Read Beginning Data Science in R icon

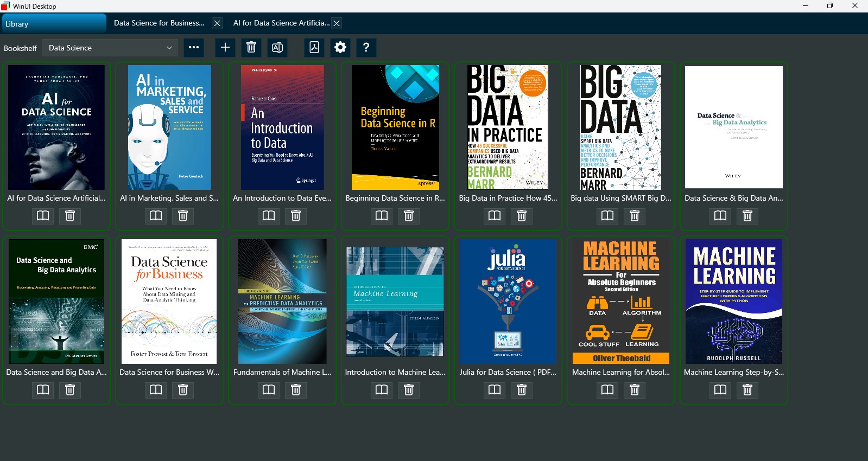pos(382,216)
